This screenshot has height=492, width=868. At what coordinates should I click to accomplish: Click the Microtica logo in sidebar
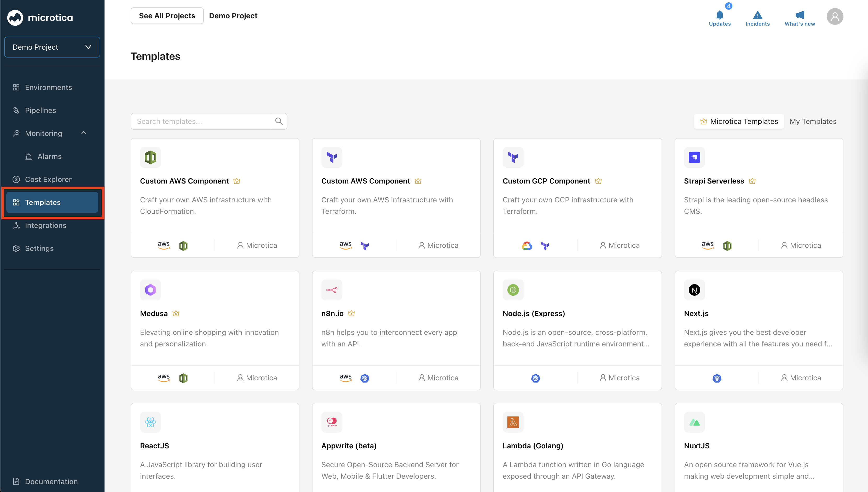pyautogui.click(x=40, y=18)
